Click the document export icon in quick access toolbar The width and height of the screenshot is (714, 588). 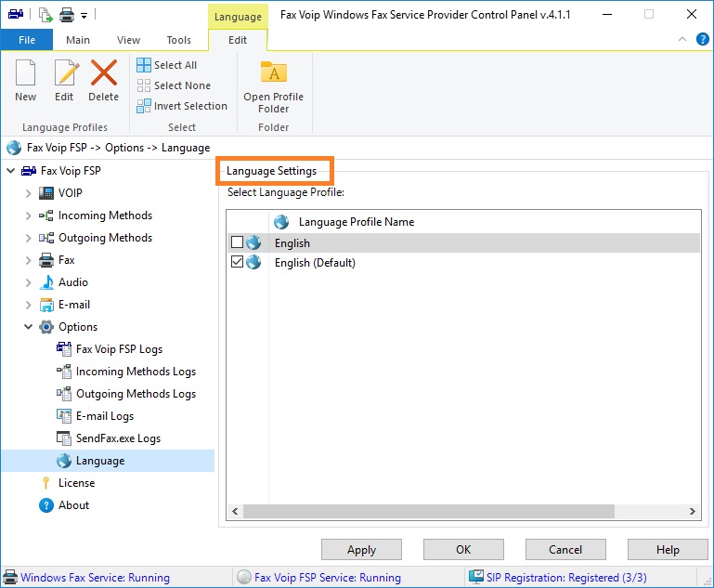45,15
